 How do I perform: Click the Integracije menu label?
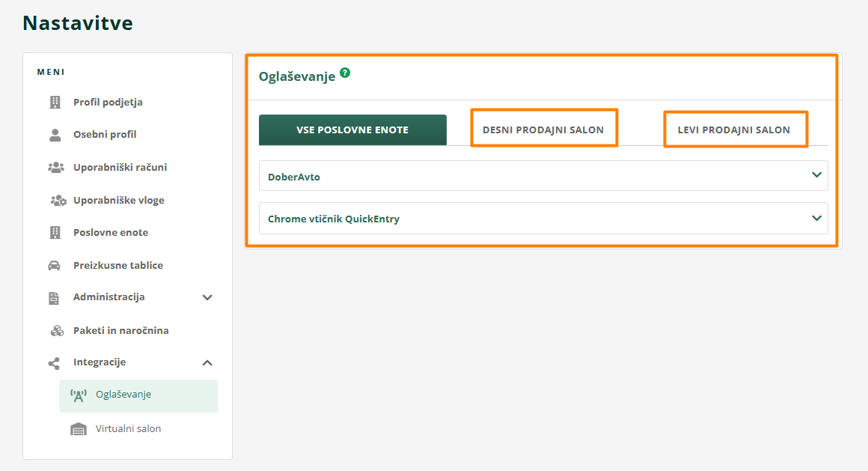tap(100, 362)
